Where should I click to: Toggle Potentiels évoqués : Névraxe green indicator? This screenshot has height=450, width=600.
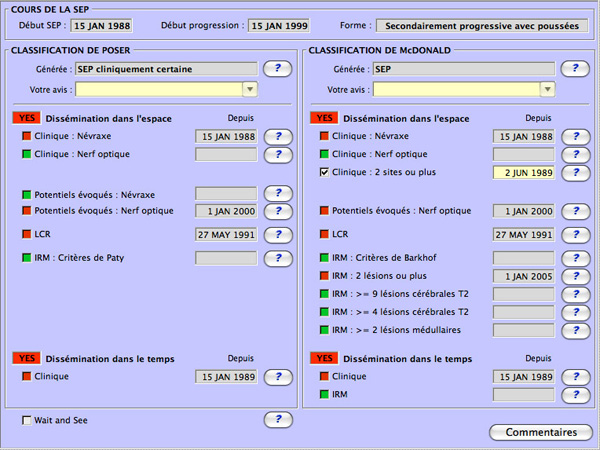tap(26, 195)
